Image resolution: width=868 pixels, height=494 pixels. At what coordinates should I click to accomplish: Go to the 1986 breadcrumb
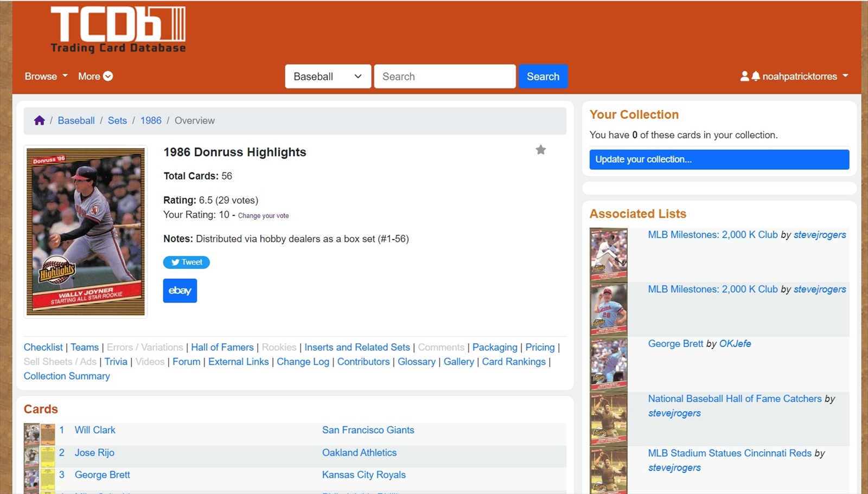(x=151, y=120)
